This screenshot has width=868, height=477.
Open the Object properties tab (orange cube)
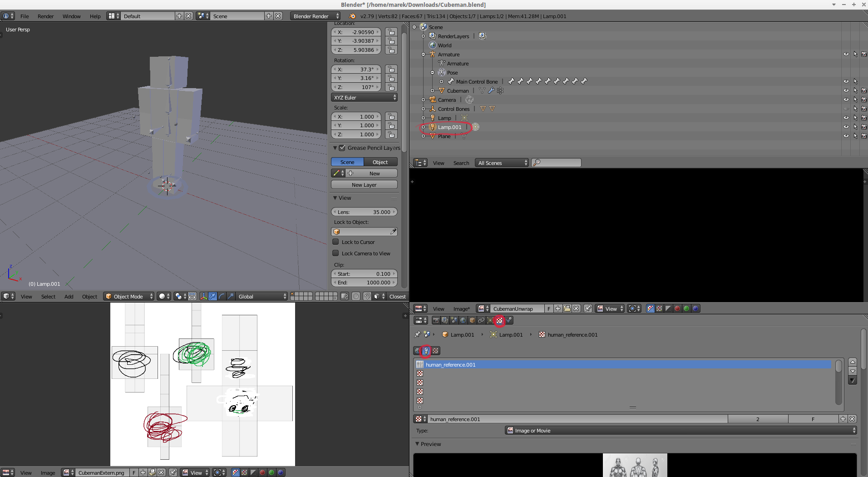472,320
